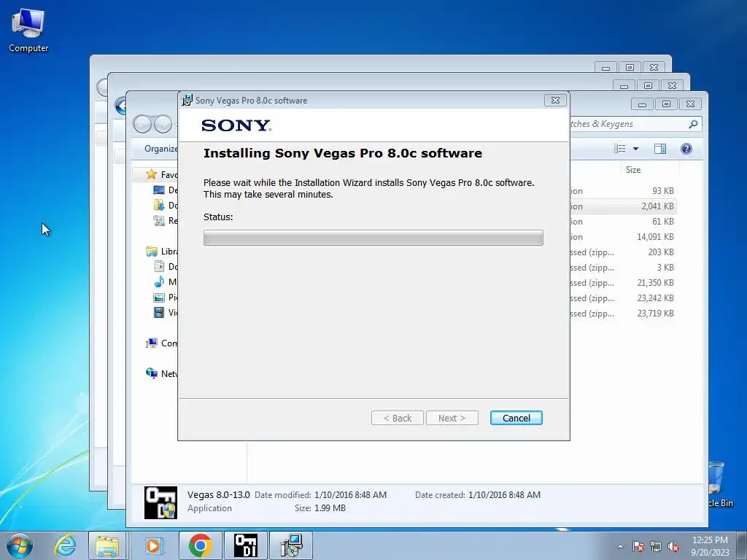Maximize the front Explorer window
The height and width of the screenshot is (560, 747).
666,104
